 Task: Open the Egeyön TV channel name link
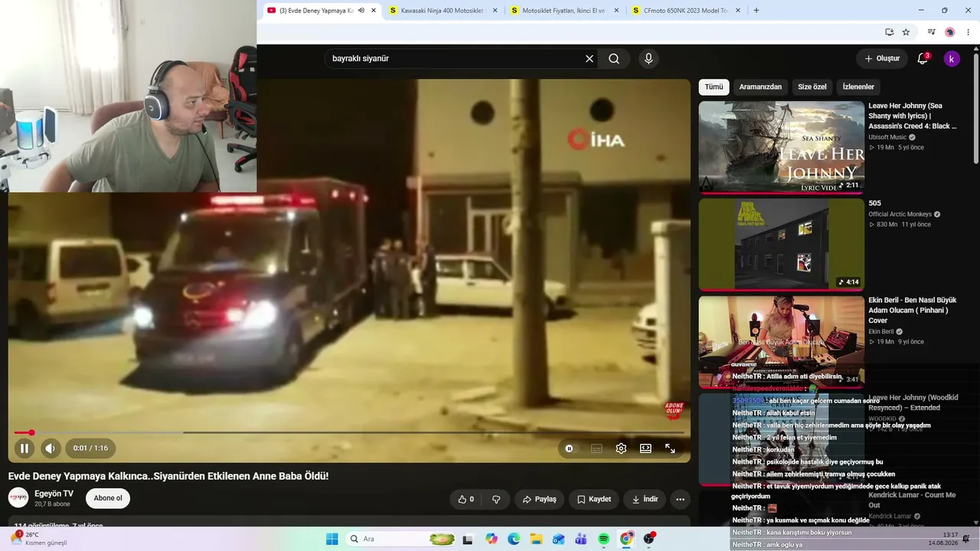[x=54, y=494]
